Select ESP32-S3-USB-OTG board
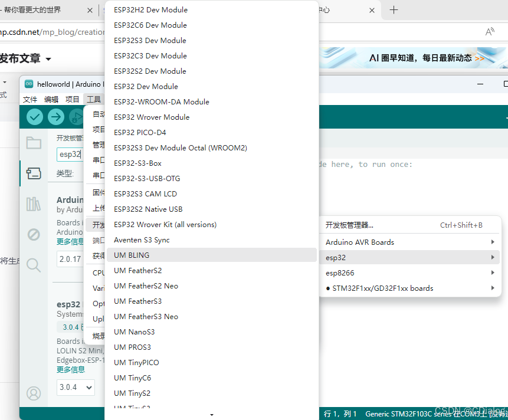This screenshot has height=420, width=508. pos(212,178)
